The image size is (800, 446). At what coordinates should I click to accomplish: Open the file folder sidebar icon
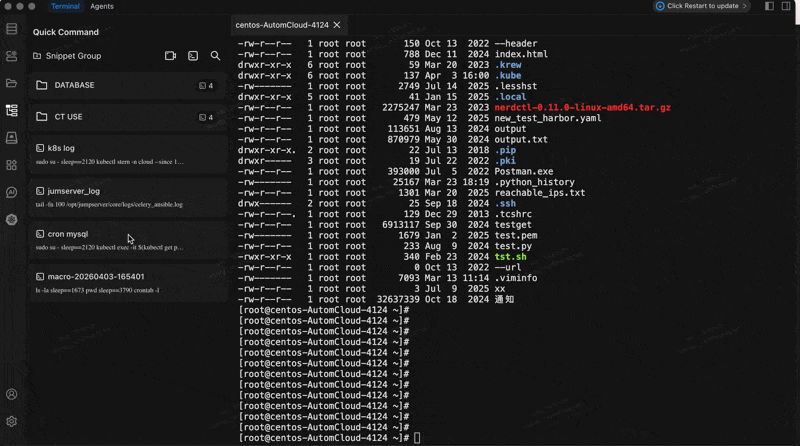click(x=11, y=83)
